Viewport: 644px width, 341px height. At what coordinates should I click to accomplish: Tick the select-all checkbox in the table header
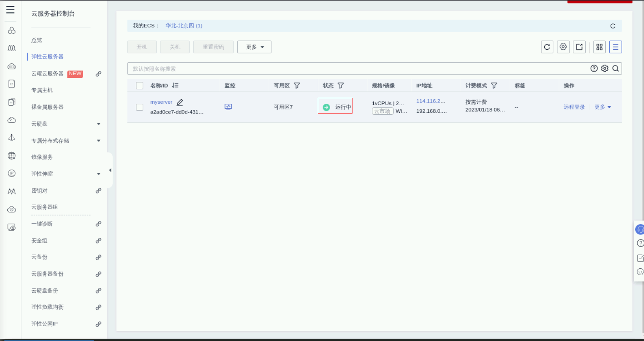[140, 86]
